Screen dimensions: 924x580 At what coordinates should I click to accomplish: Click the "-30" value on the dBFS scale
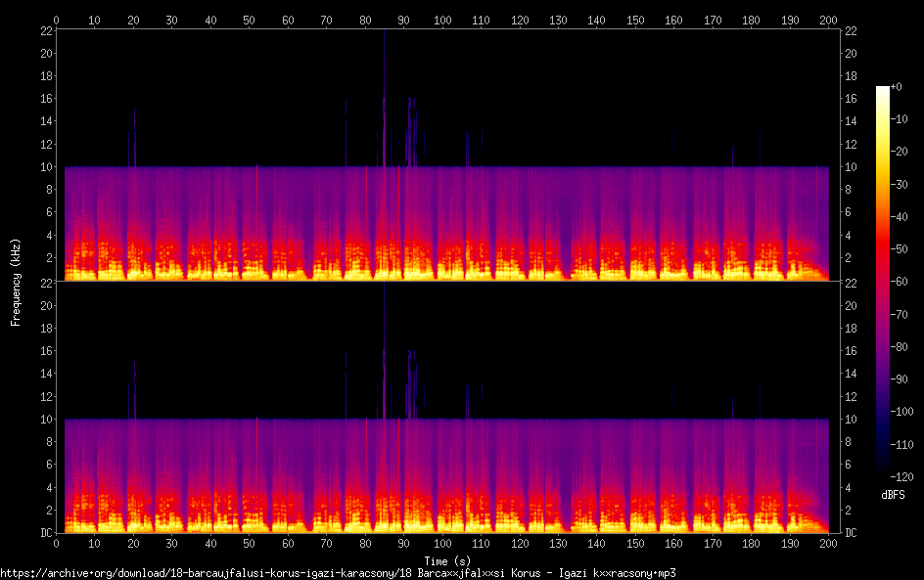[899, 184]
